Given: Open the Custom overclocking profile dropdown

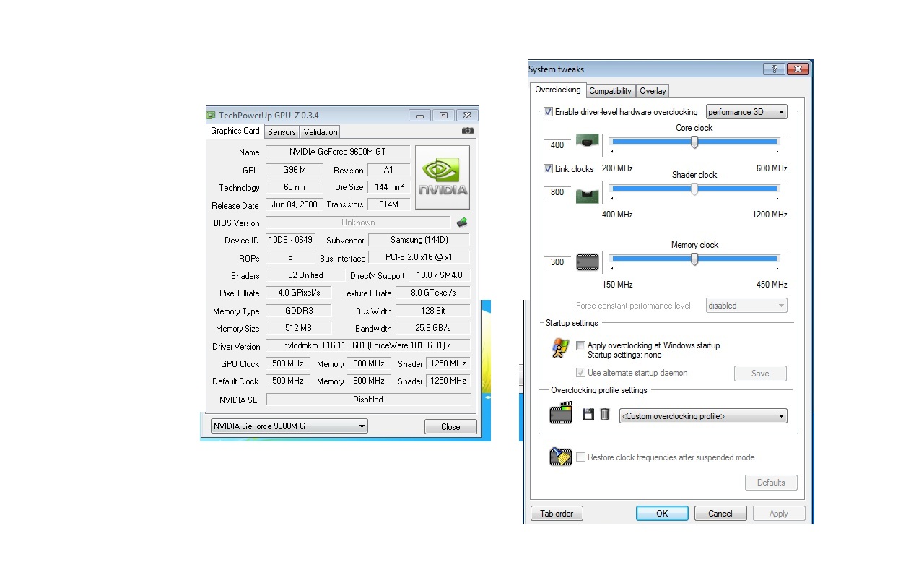Looking at the screenshot, I should coord(703,416).
